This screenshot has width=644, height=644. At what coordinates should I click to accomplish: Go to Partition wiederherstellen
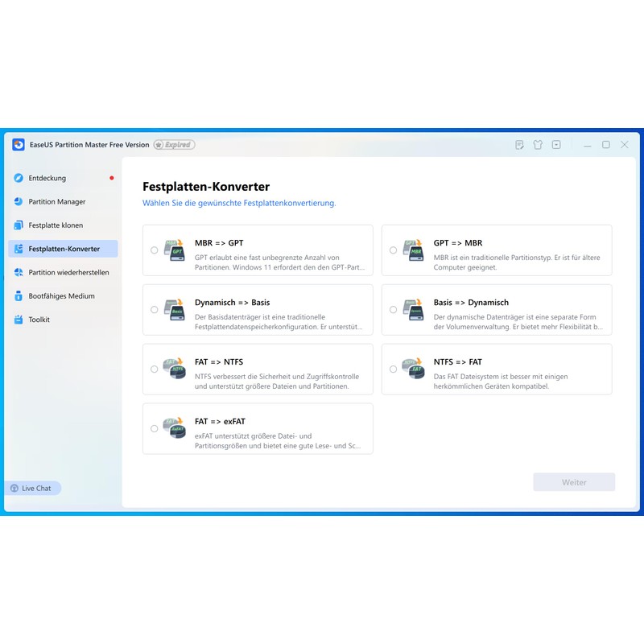(x=68, y=273)
